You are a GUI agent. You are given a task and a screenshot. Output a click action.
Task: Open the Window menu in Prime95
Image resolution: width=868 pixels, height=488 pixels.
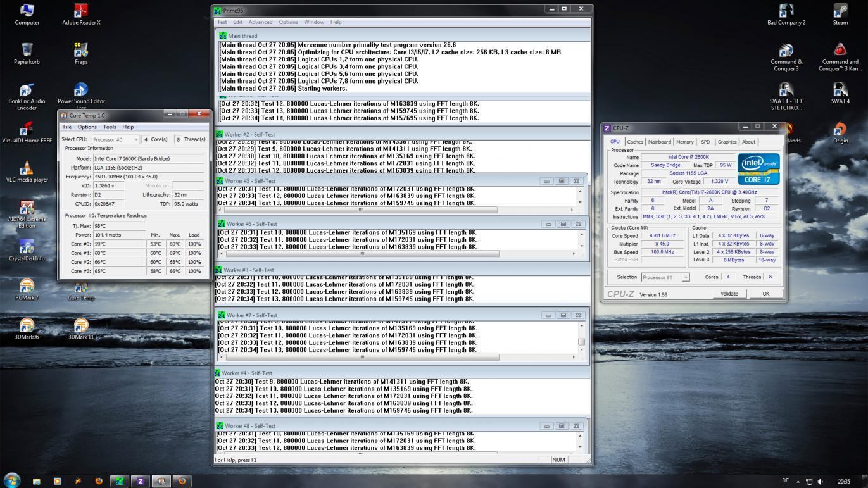tap(314, 22)
